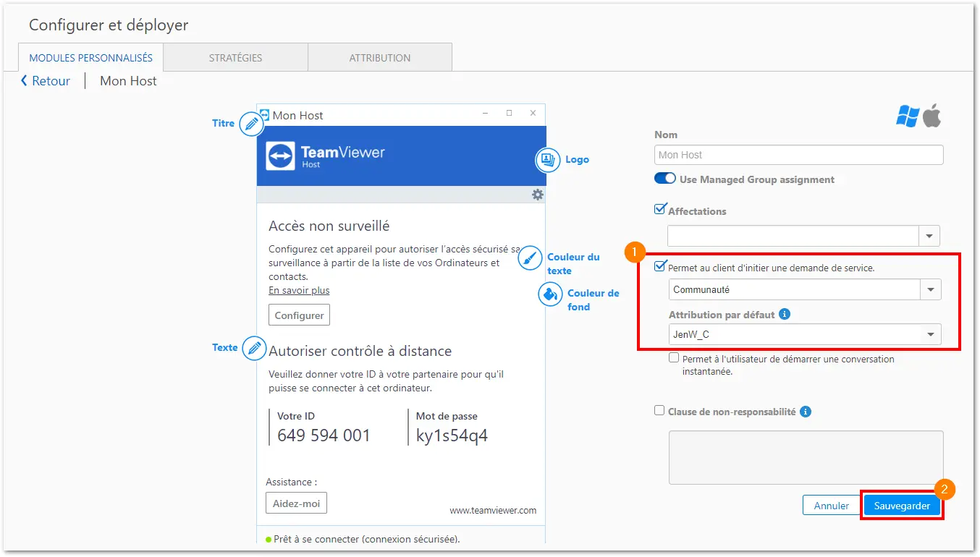Click the Sauvegarder button
Image resolution: width=980 pixels, height=557 pixels.
pos(902,506)
